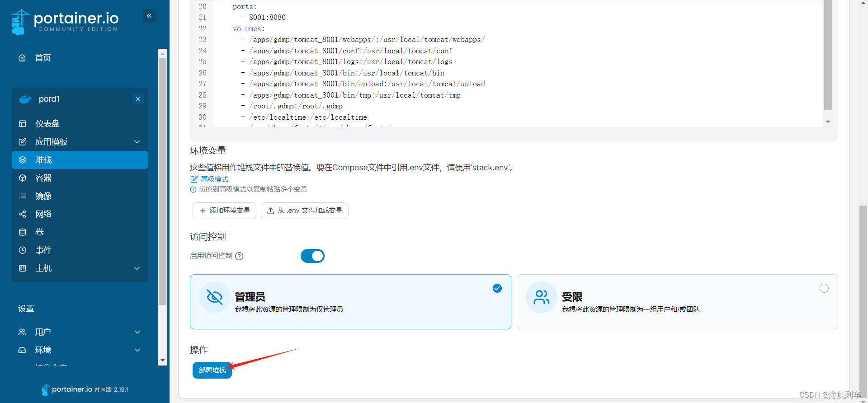Click editor line 22 volumes: text
This screenshot has width=868, height=403.
pos(249,29)
